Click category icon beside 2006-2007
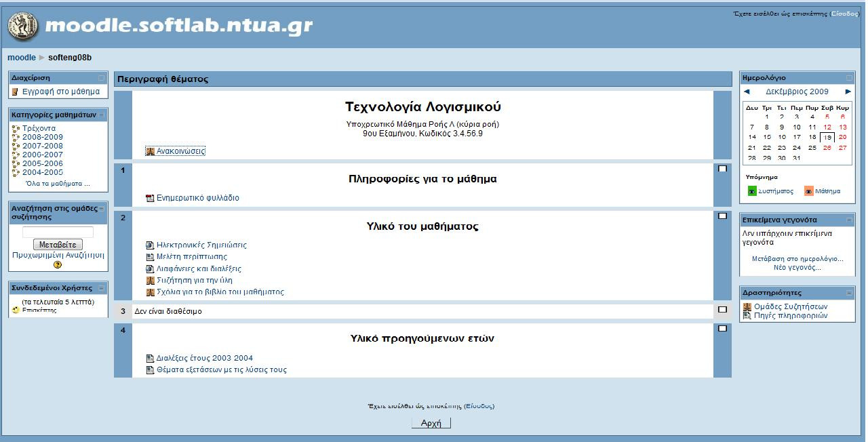The height and width of the screenshot is (442, 868). point(16,155)
